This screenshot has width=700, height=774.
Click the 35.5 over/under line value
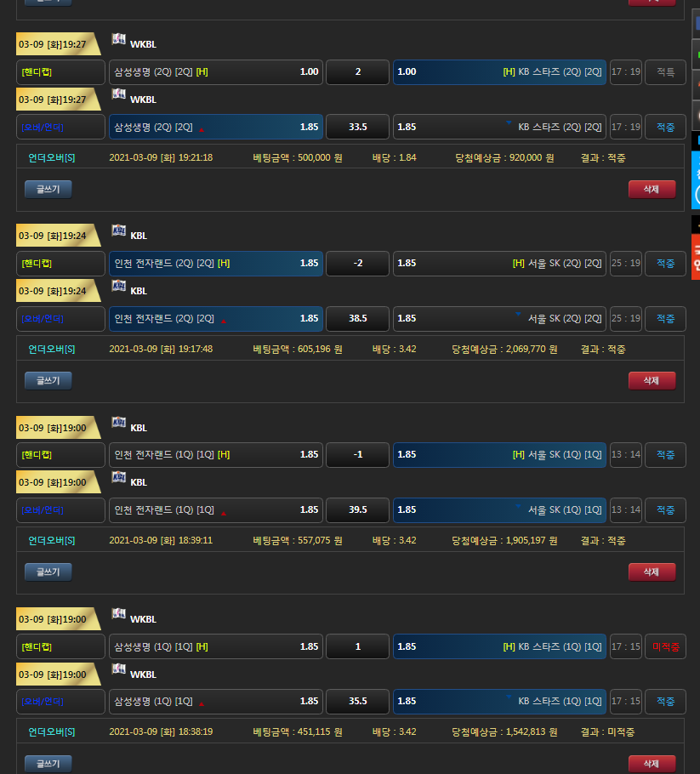[357, 702]
